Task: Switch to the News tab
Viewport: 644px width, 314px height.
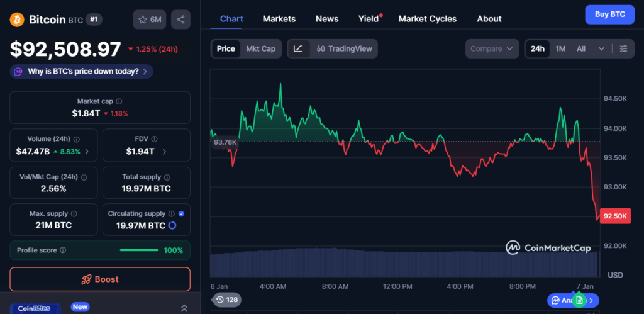Action: (x=327, y=19)
